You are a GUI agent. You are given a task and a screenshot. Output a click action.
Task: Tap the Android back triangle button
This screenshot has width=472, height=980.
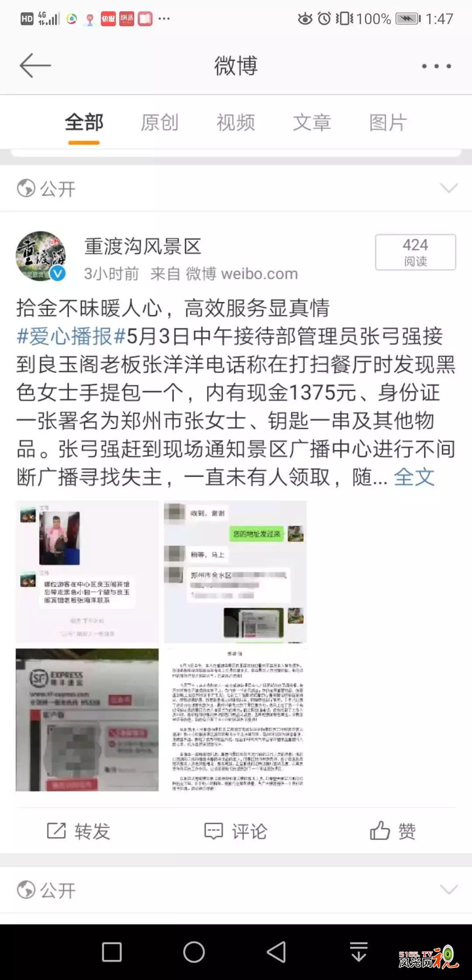click(x=276, y=952)
